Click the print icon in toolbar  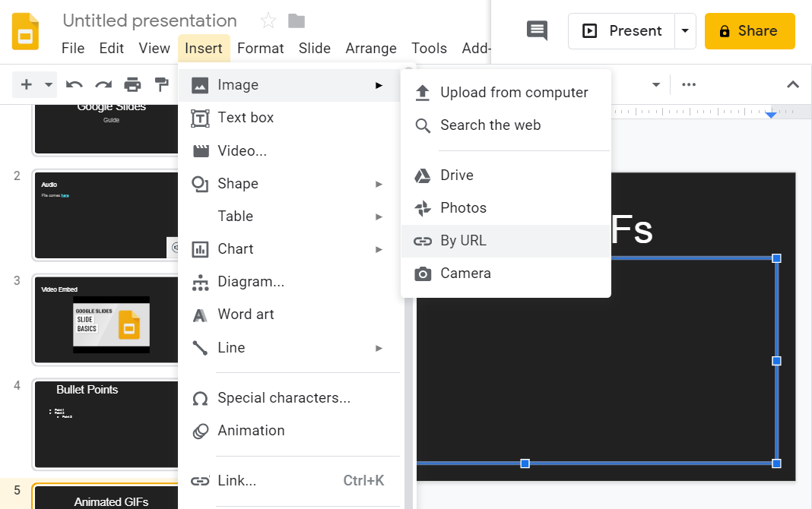(x=132, y=84)
